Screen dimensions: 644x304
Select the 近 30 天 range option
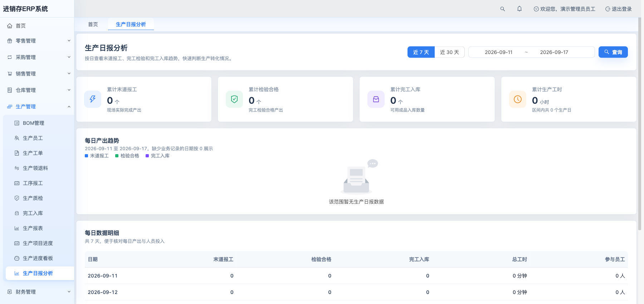tap(449, 52)
